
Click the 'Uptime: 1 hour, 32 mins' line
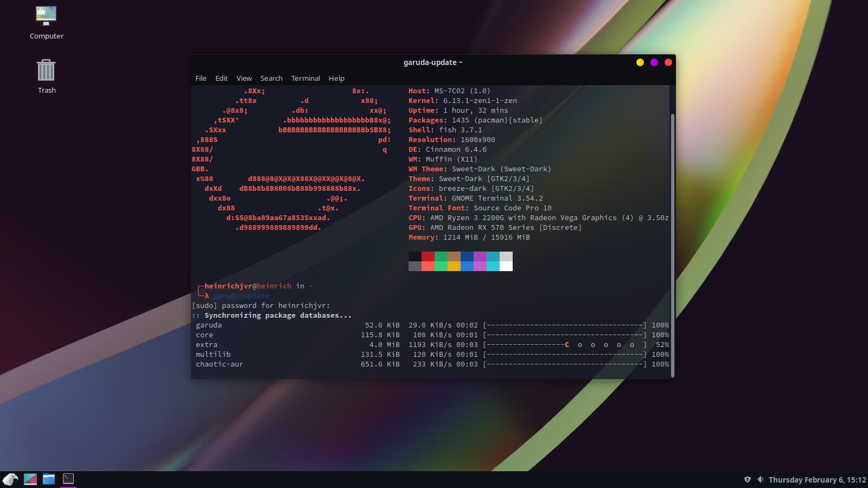pos(458,111)
